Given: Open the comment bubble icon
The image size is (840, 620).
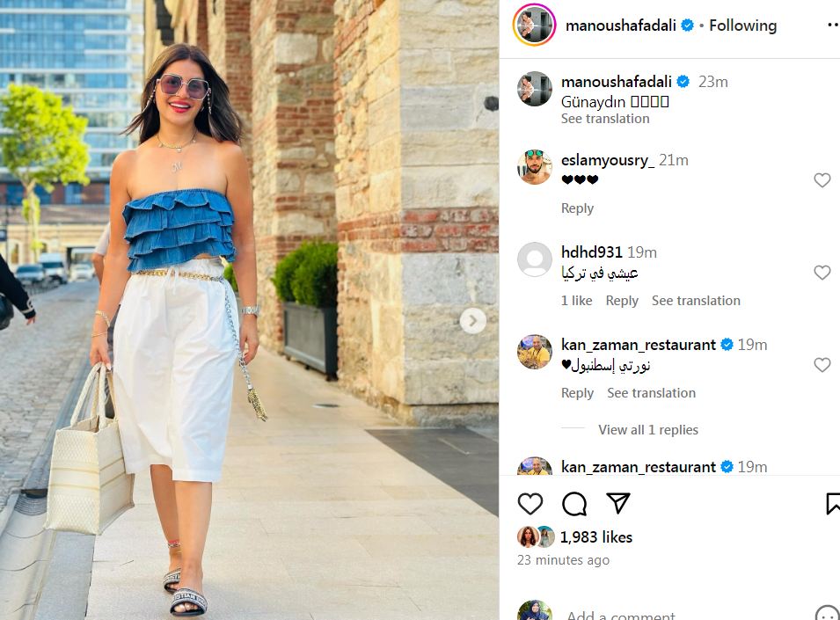Looking at the screenshot, I should [x=574, y=504].
